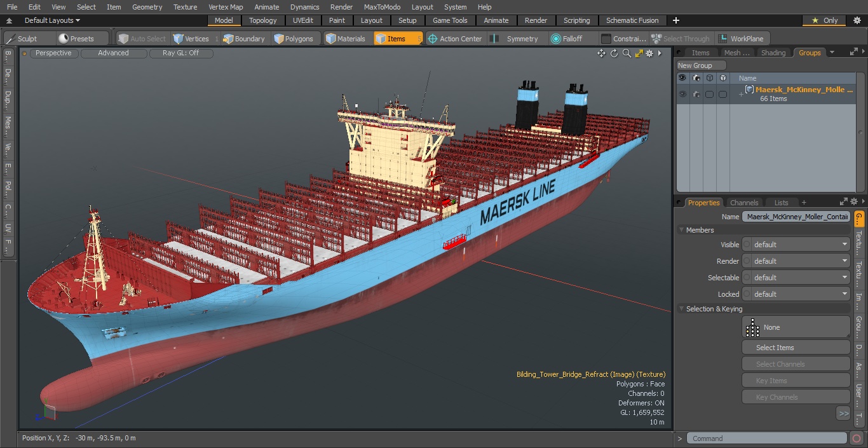The width and height of the screenshot is (868, 448).
Task: Click the layout collapse arrow icon
Action: click(x=9, y=20)
